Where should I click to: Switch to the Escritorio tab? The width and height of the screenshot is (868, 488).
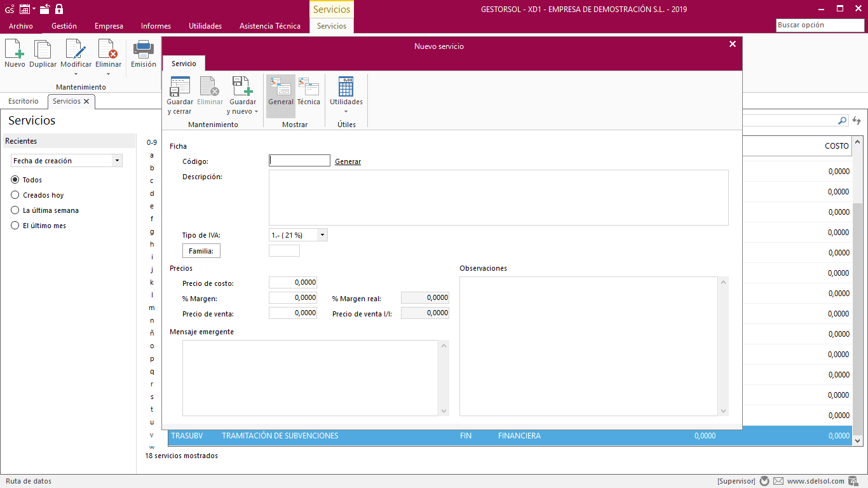point(24,101)
